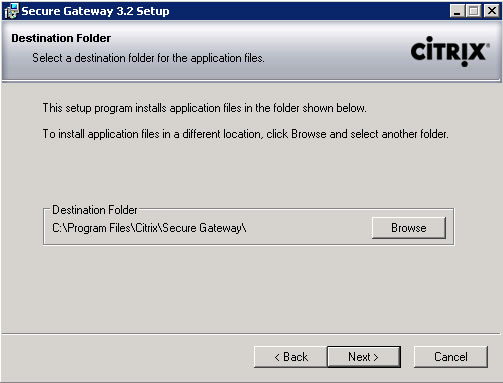Viewport: 503px width, 383px height.
Task: Click the 'This setup program installs' sentence
Action: 204,108
